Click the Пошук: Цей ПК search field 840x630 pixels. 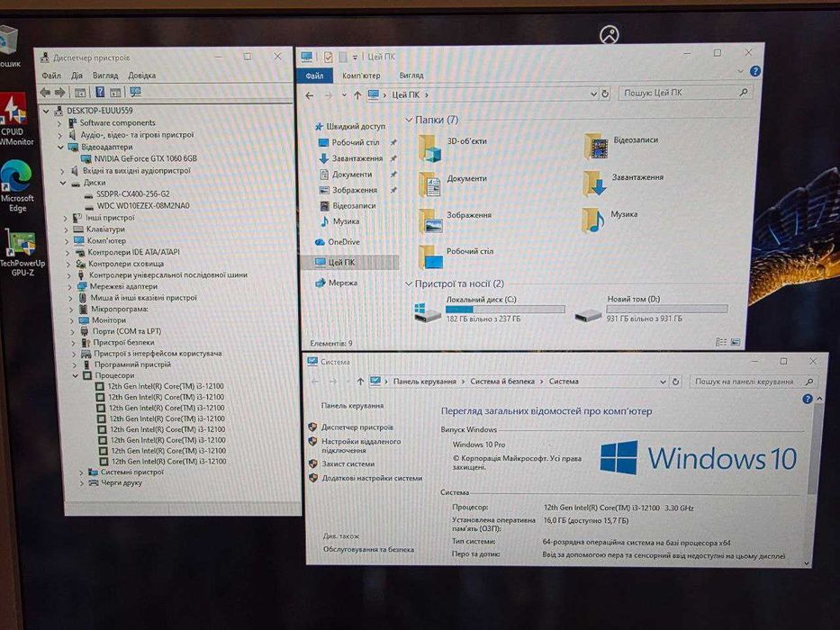[685, 93]
